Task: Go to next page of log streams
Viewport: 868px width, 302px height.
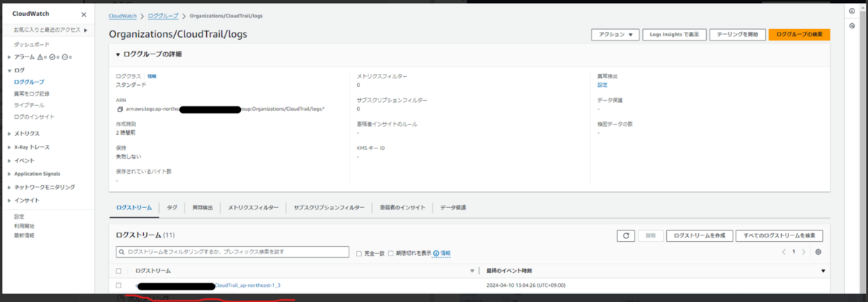Action: (804, 252)
